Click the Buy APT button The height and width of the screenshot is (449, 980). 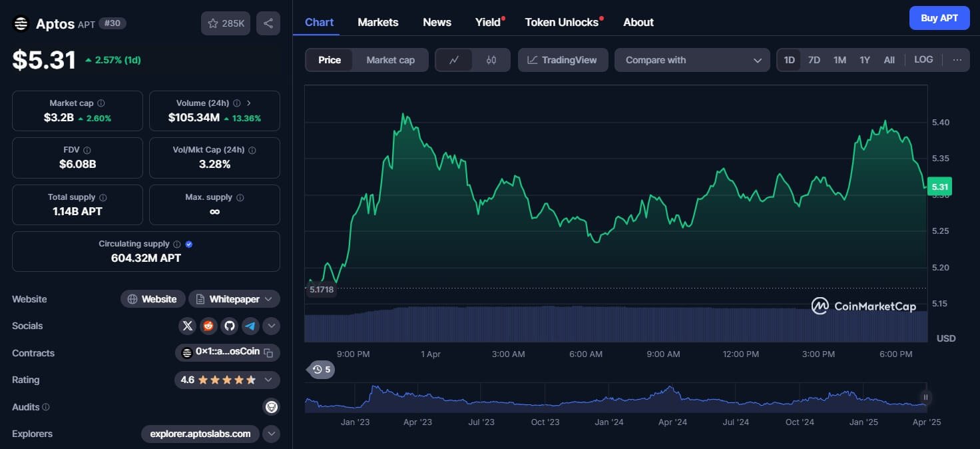tap(939, 18)
